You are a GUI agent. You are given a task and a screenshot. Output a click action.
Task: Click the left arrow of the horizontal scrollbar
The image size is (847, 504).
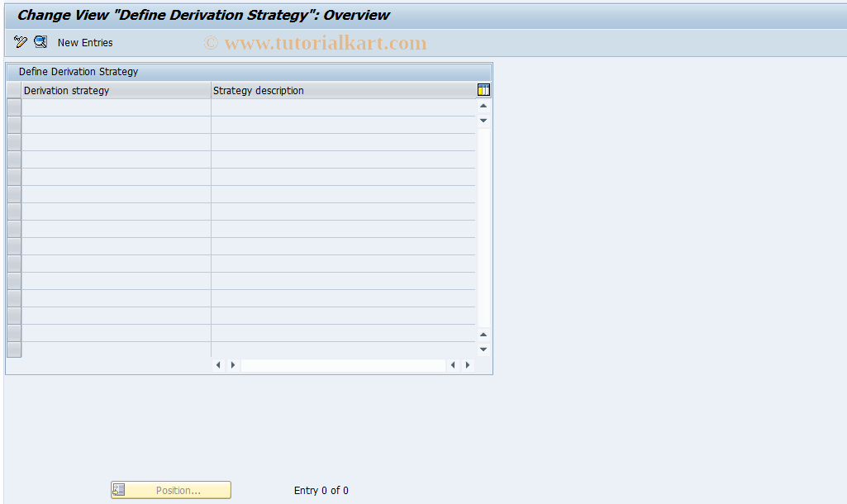tap(218, 364)
